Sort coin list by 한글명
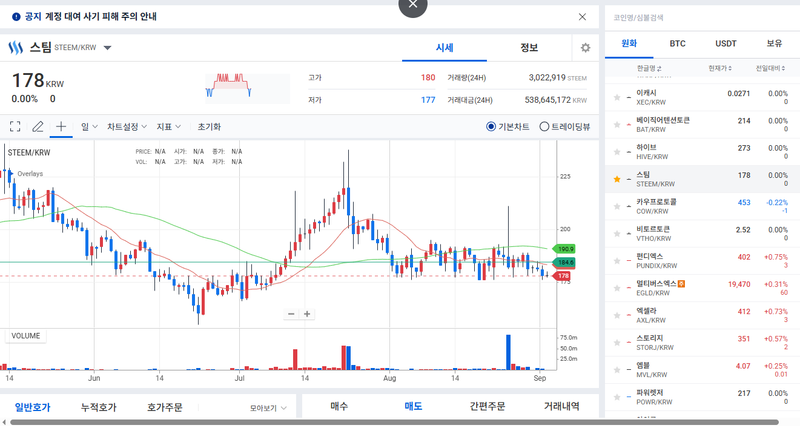 pyautogui.click(x=648, y=68)
